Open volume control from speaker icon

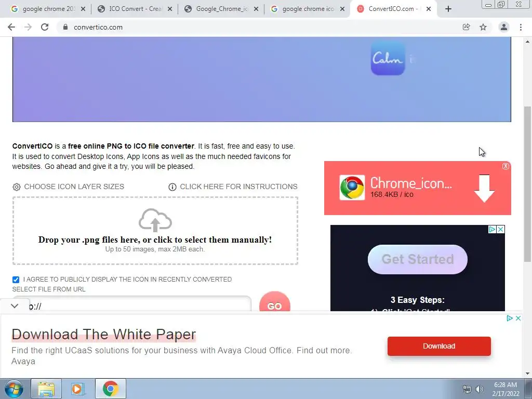point(480,389)
